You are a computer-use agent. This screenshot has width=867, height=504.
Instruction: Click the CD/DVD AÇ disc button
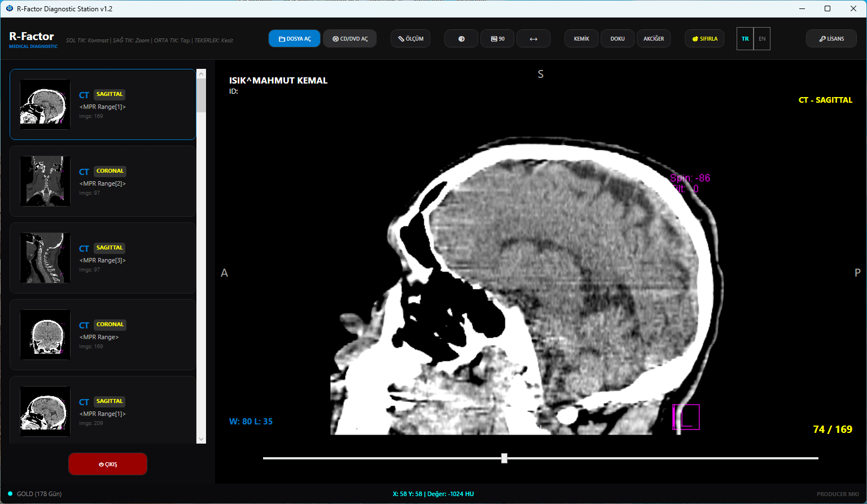point(350,38)
